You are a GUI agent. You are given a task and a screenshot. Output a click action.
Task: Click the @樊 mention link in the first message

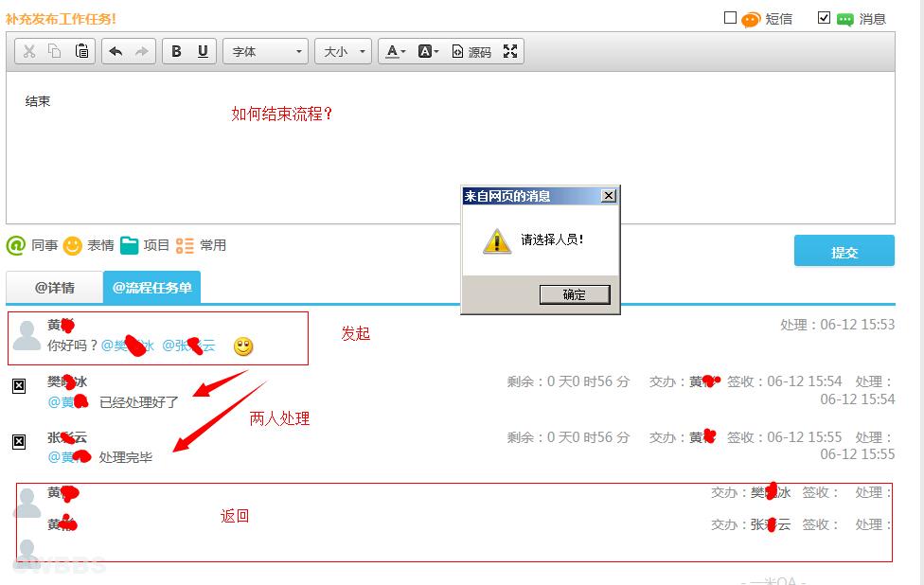click(x=127, y=346)
